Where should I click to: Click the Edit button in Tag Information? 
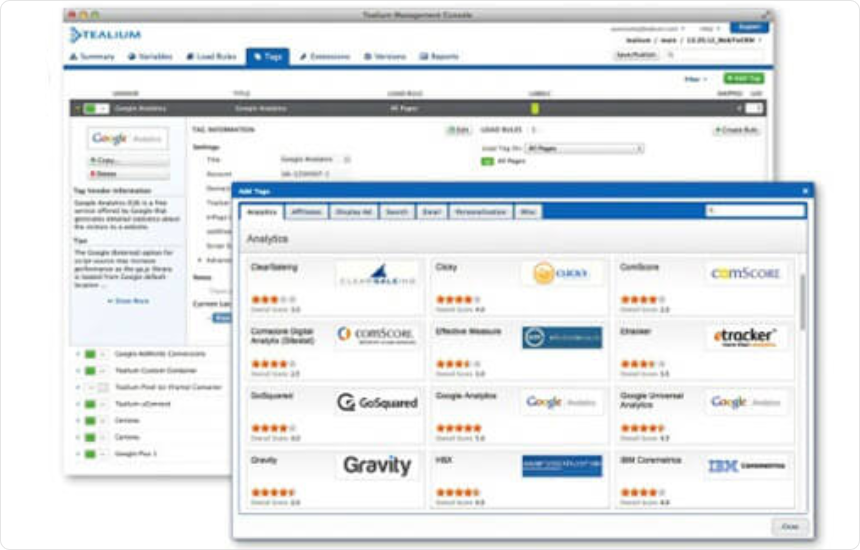(458, 130)
